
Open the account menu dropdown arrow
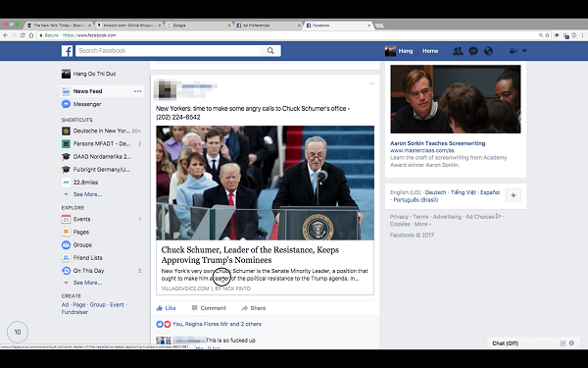pyautogui.click(x=524, y=51)
